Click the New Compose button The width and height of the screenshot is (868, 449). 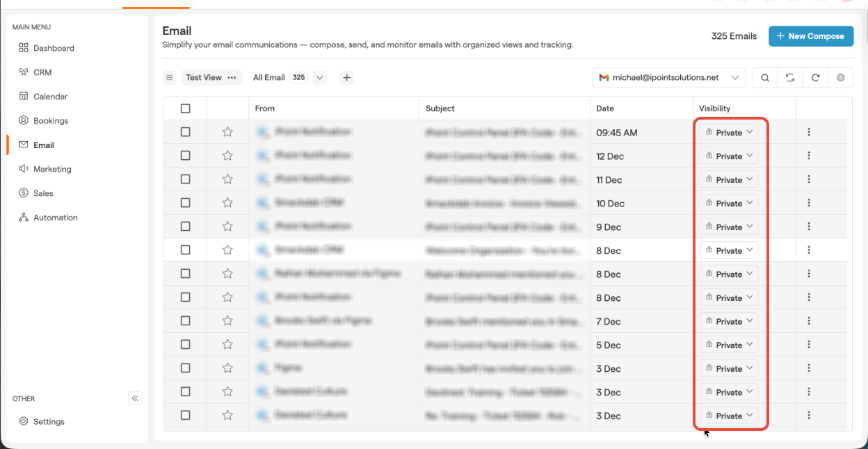[x=810, y=36]
